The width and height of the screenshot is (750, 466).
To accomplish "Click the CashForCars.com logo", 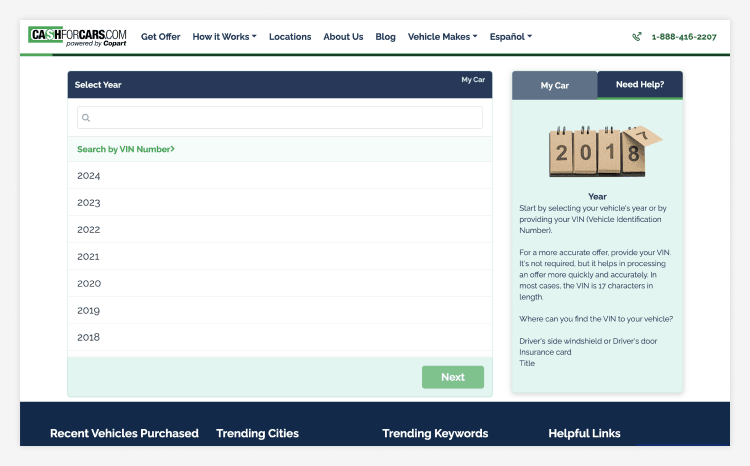I will coord(78,37).
